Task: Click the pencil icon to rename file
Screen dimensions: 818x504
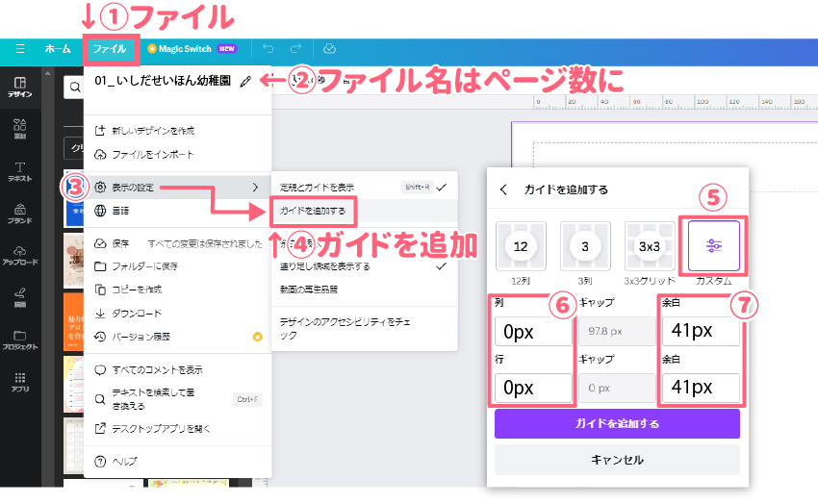Action: pos(245,82)
